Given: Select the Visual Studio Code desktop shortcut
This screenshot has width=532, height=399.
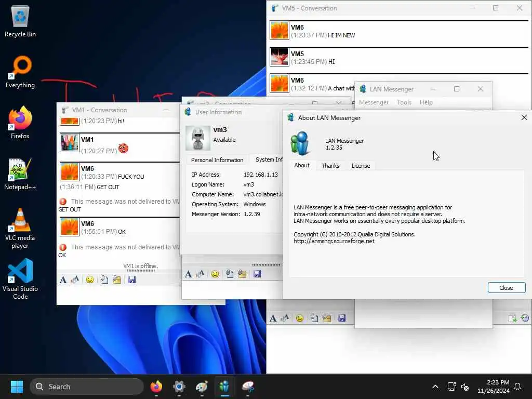Looking at the screenshot, I should click(20, 279).
